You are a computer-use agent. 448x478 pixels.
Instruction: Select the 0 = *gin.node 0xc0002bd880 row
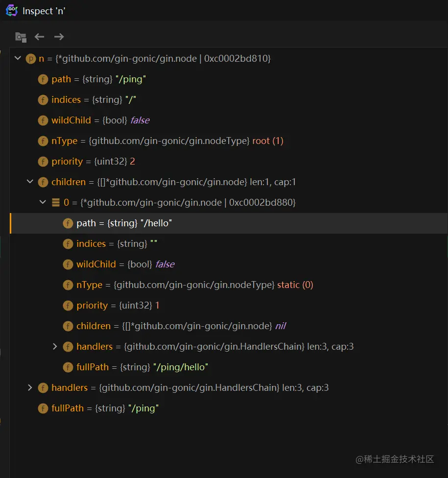pos(229,202)
